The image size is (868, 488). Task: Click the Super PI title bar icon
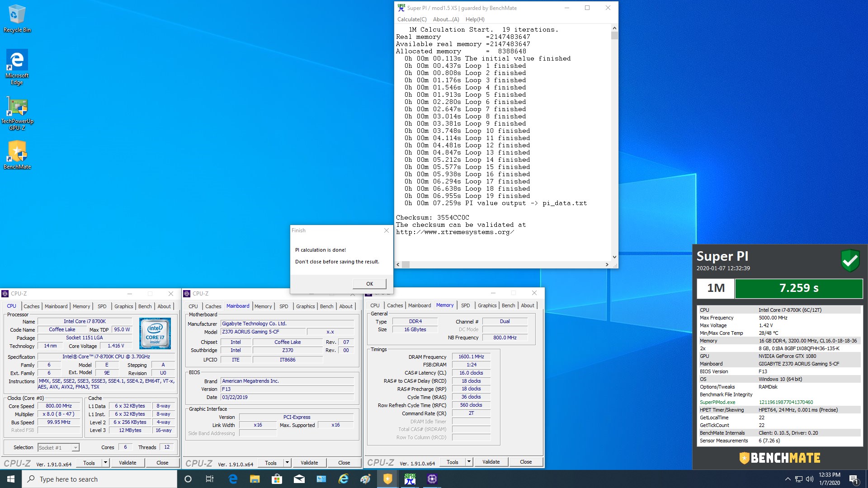click(x=401, y=8)
